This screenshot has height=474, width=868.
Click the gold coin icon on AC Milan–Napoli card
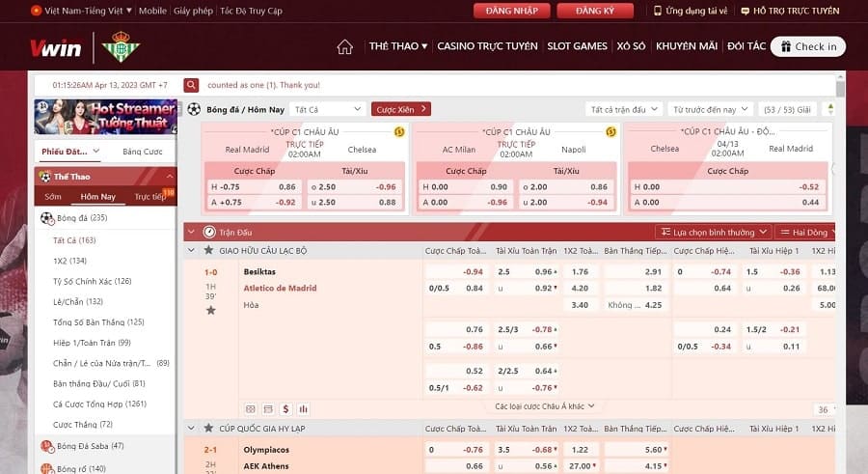click(610, 132)
